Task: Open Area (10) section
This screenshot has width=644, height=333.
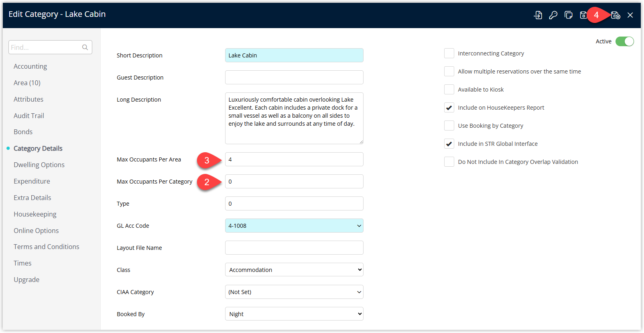Action: (x=27, y=83)
